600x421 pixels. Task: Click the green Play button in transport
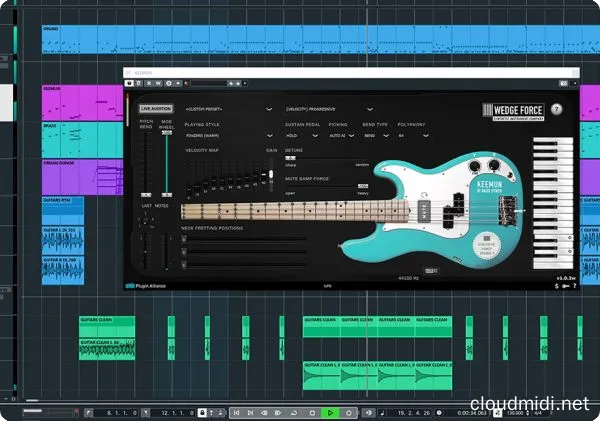coord(330,412)
